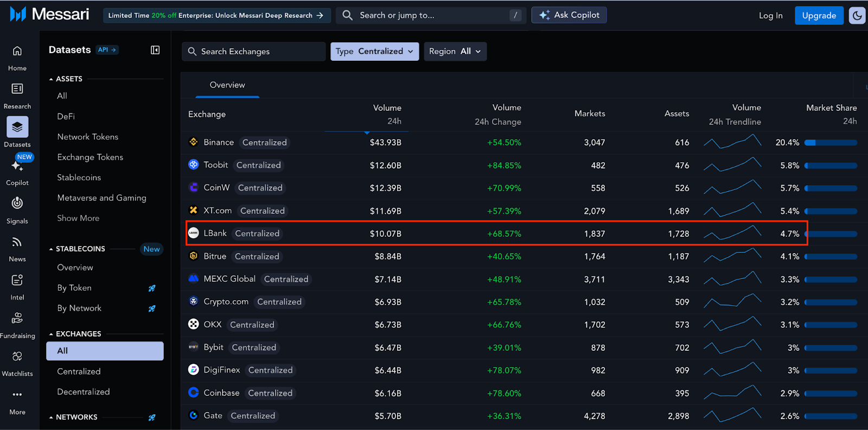Screen dimensions: 868x430
Task: Click the Search Exchanges field
Action: pos(255,52)
